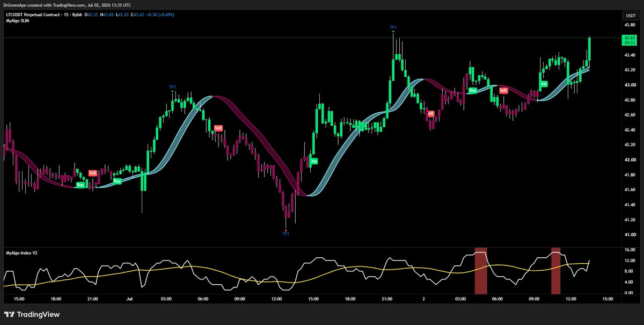Click the 43.40 price axis label
The width and height of the screenshot is (644, 325).
630,55
